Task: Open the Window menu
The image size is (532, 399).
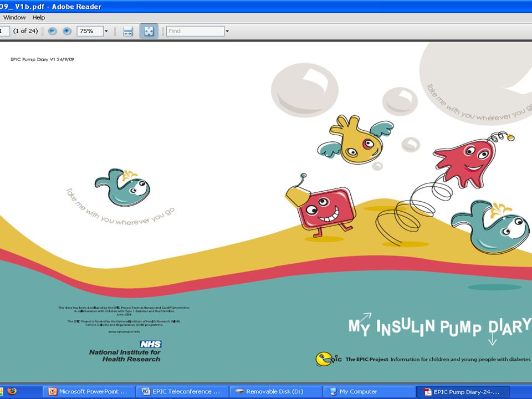Action: [14, 17]
